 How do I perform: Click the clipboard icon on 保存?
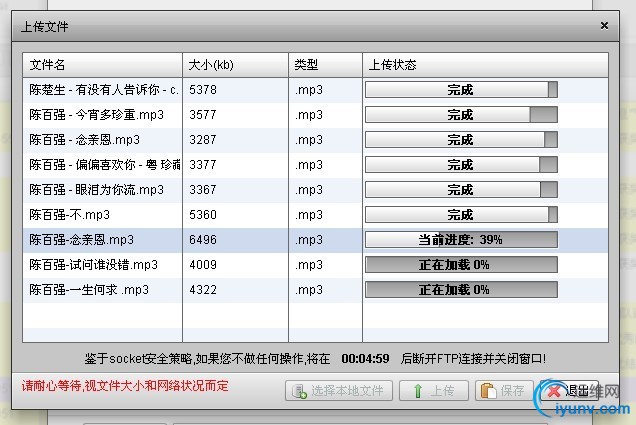pos(488,391)
